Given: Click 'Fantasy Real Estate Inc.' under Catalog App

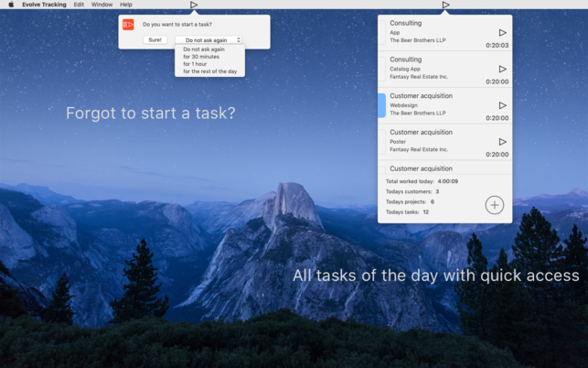Looking at the screenshot, I should (419, 77).
